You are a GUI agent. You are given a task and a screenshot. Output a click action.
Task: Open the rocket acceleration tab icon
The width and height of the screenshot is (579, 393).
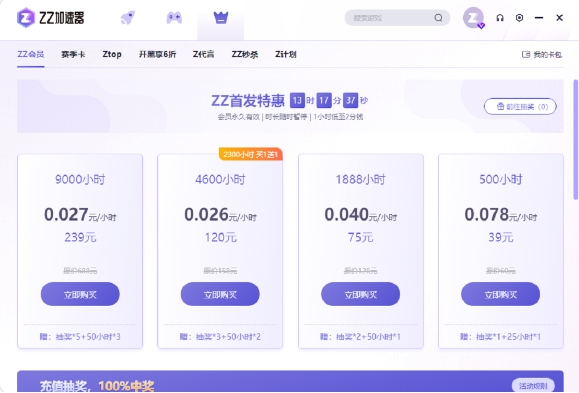[x=128, y=17]
